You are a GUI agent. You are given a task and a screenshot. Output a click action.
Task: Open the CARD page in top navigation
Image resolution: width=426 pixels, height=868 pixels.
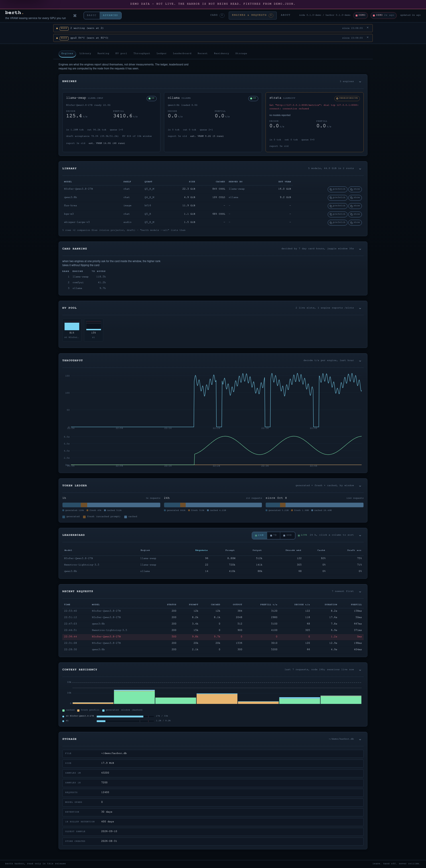[x=217, y=15]
